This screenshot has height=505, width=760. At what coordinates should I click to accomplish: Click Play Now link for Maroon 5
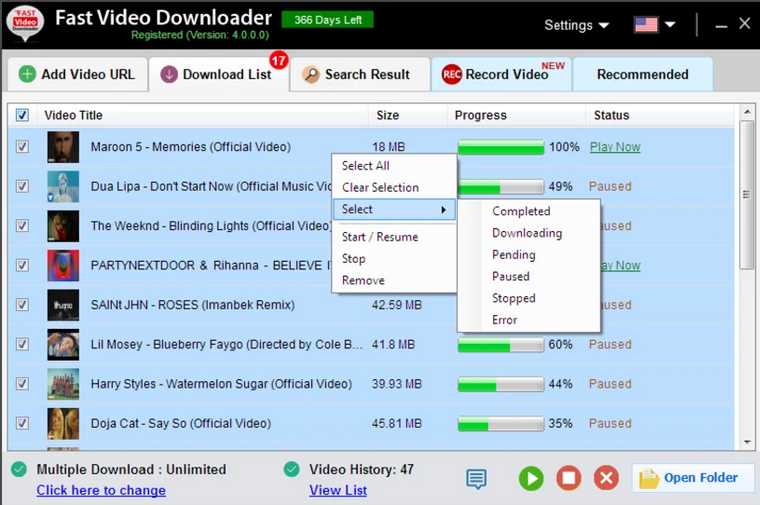click(x=615, y=147)
